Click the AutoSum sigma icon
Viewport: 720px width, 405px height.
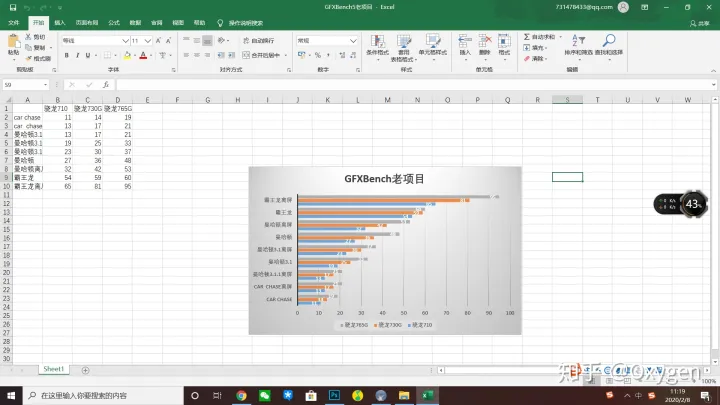coord(527,37)
